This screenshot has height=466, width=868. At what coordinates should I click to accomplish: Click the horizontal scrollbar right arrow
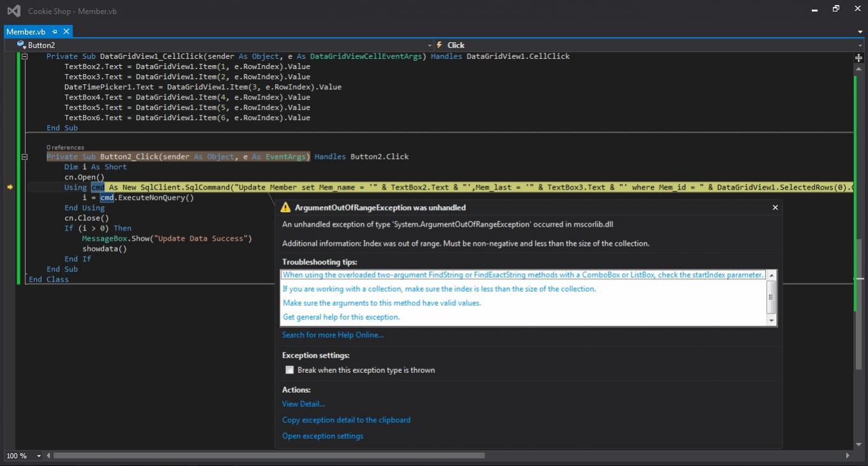[x=848, y=456]
